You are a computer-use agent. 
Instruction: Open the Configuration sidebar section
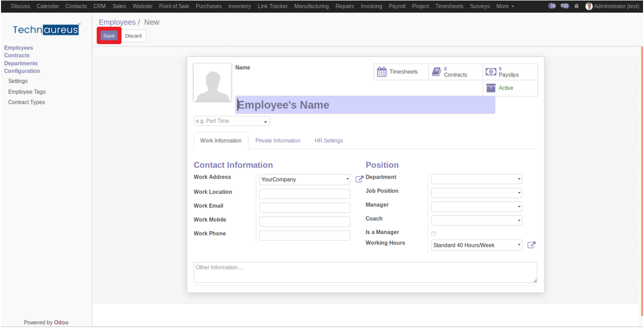(x=22, y=71)
